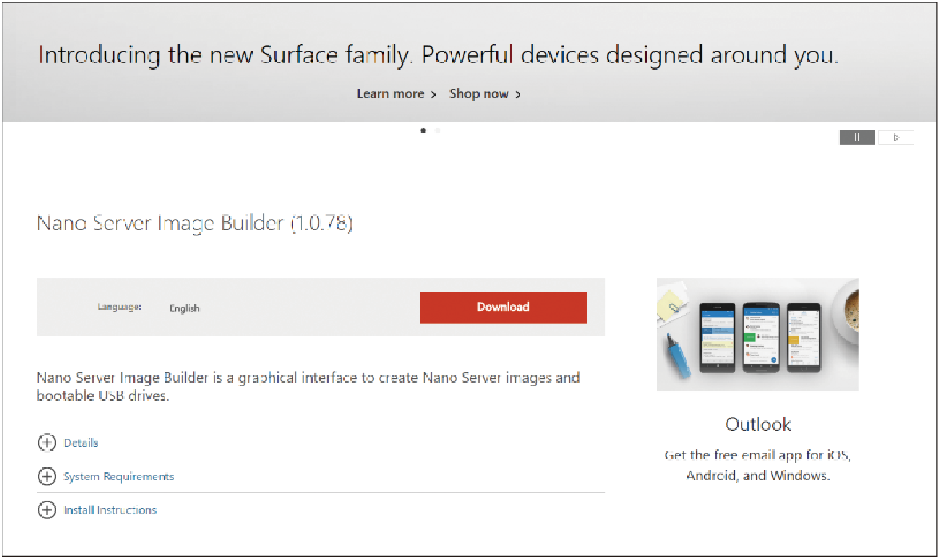Follow the Shop now banner link
This screenshot has width=940, height=560.
[485, 94]
